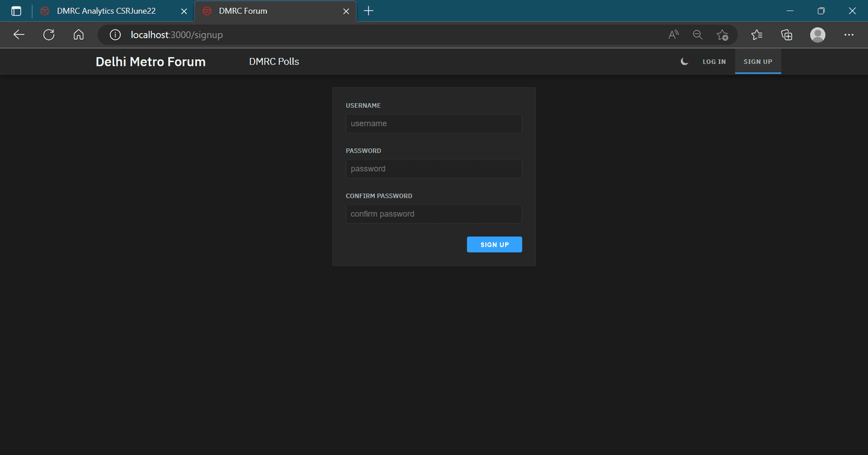Open the LOG IN page
Image resolution: width=868 pixels, height=455 pixels.
(714, 61)
